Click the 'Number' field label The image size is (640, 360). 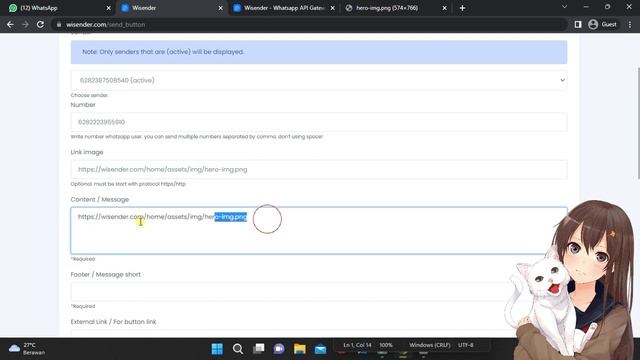click(83, 105)
